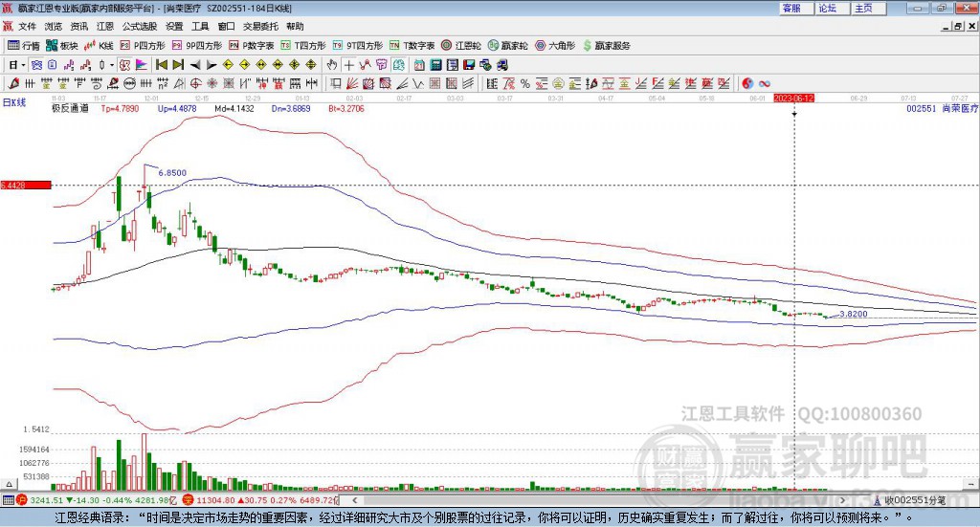Screen dimensions: 980x527
Task: Open the 公式选股 menu
Action: [140, 26]
